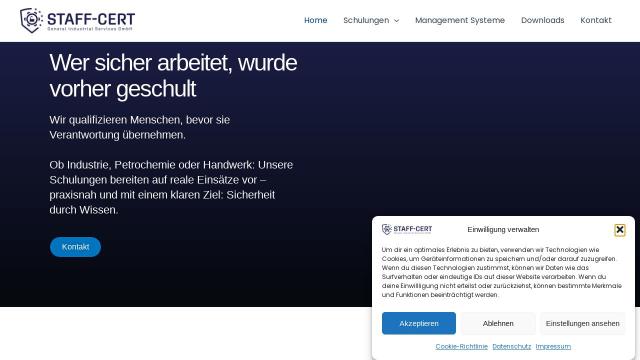
Task: Click the cookie consent description text
Action: coord(502,272)
